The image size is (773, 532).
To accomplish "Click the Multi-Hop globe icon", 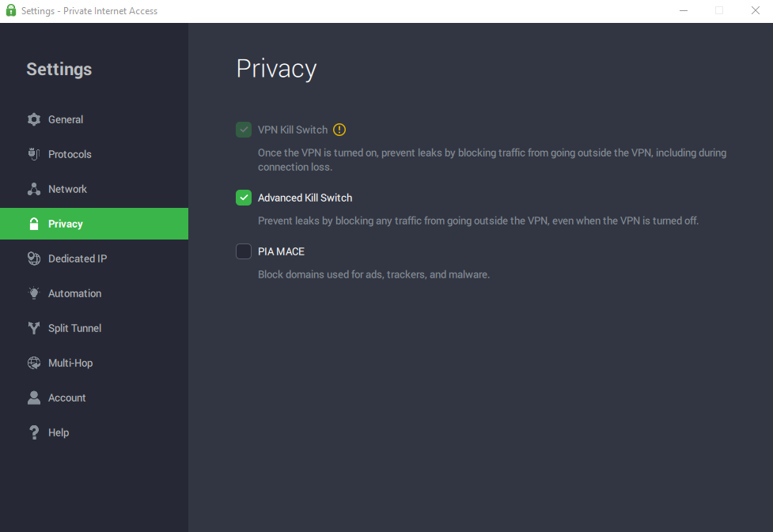I will 34,363.
